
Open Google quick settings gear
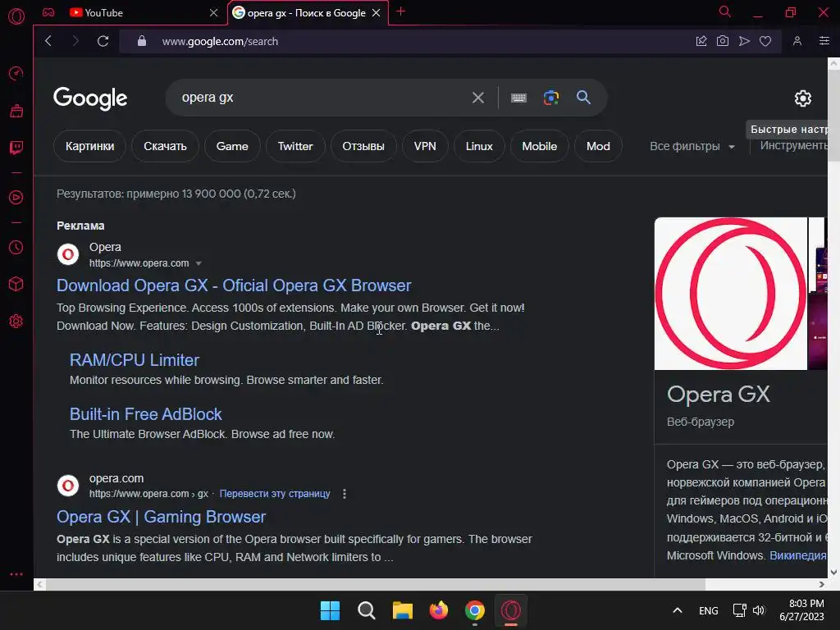point(802,98)
